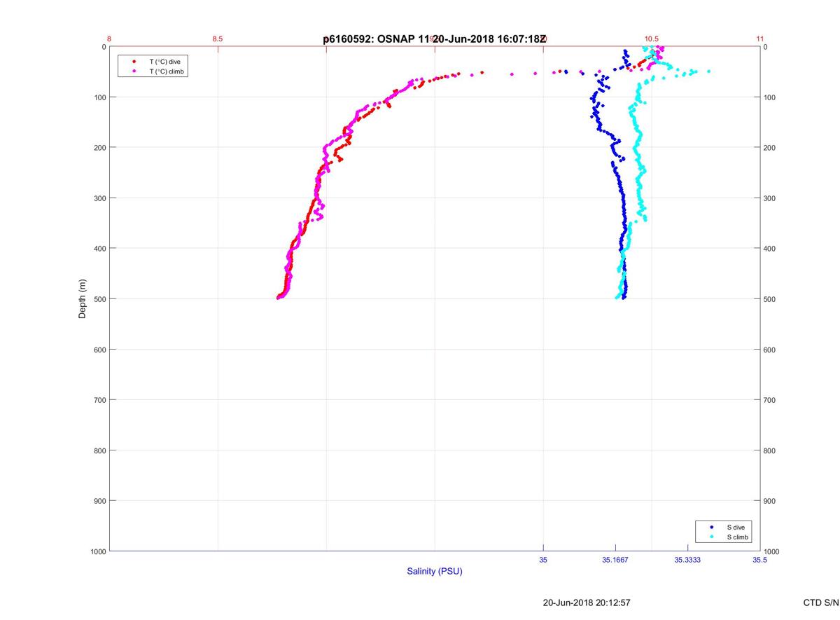Click the 'CTD S/N' footer text

(821, 602)
